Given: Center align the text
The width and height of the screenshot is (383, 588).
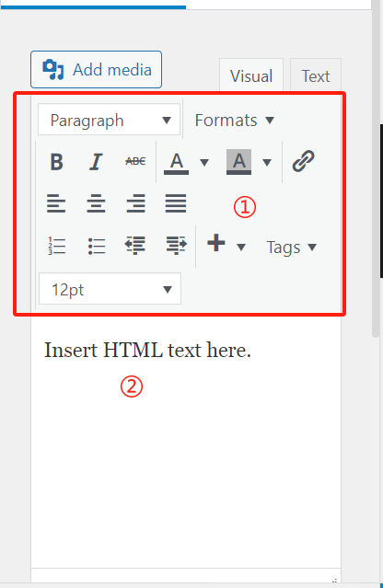Looking at the screenshot, I should pyautogui.click(x=96, y=203).
